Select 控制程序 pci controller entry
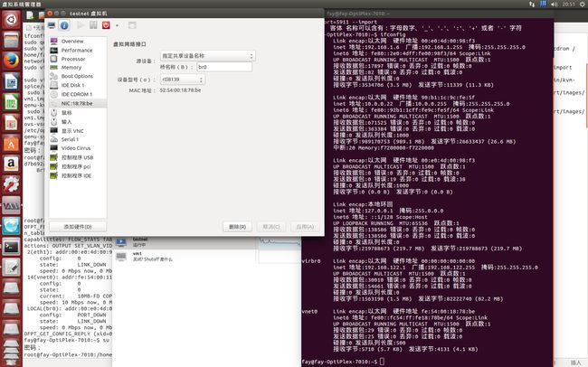The image size is (588, 367). tap(78, 166)
